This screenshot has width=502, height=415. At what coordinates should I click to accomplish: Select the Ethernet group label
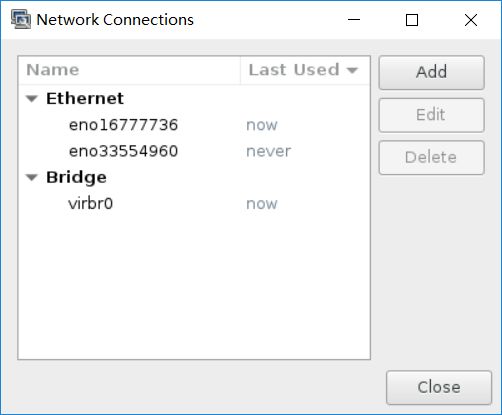point(85,98)
